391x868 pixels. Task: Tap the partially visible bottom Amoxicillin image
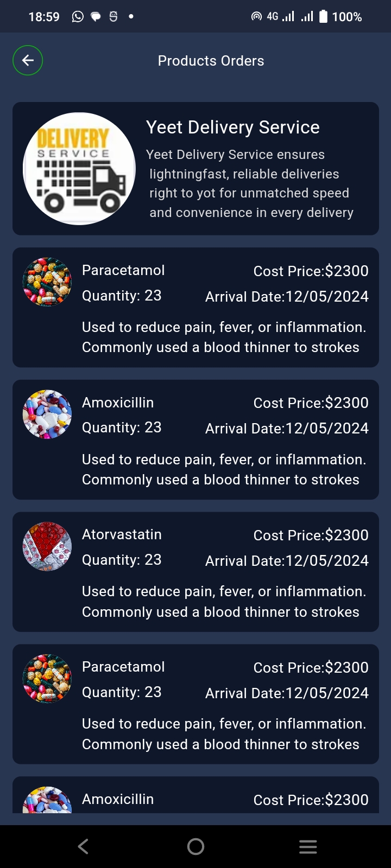click(47, 801)
